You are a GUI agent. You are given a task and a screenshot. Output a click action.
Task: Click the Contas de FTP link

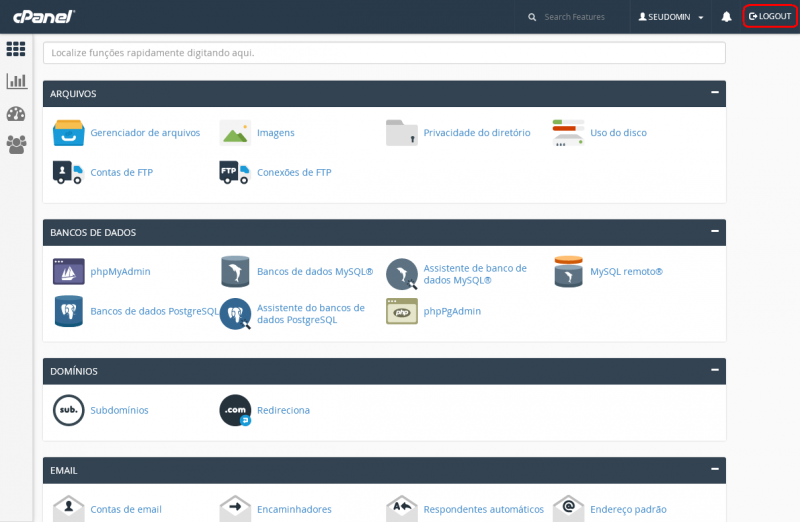point(121,172)
